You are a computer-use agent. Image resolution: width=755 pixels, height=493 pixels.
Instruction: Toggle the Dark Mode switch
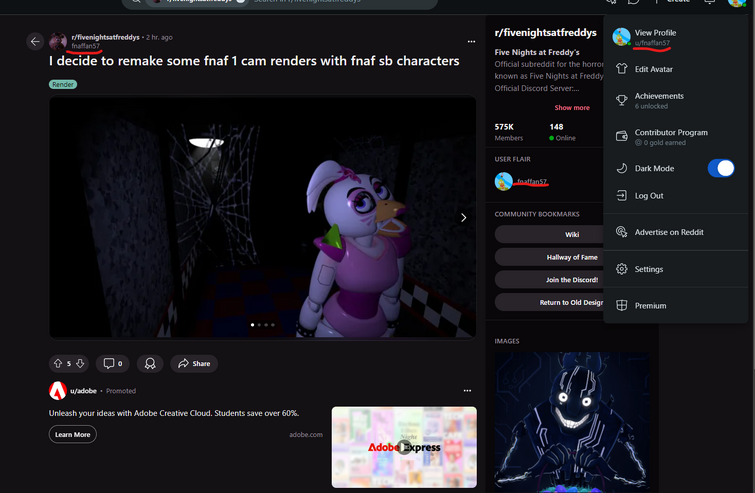[721, 168]
